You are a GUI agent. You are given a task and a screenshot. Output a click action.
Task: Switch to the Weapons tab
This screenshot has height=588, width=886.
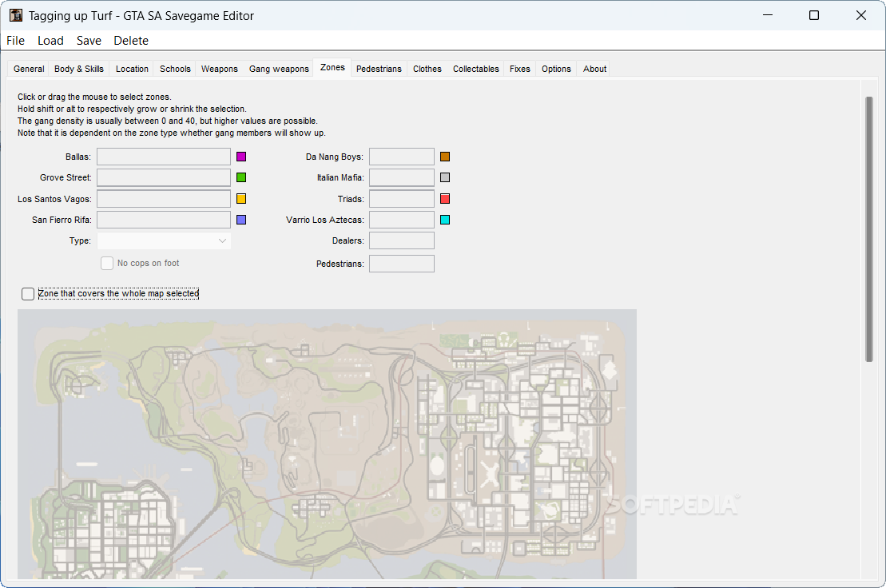(x=219, y=69)
